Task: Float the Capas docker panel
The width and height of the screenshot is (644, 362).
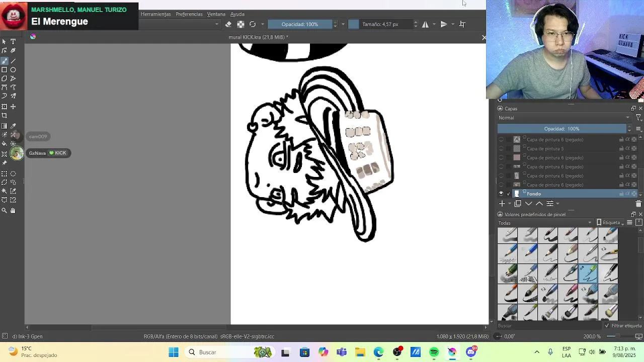Action: [633, 109]
